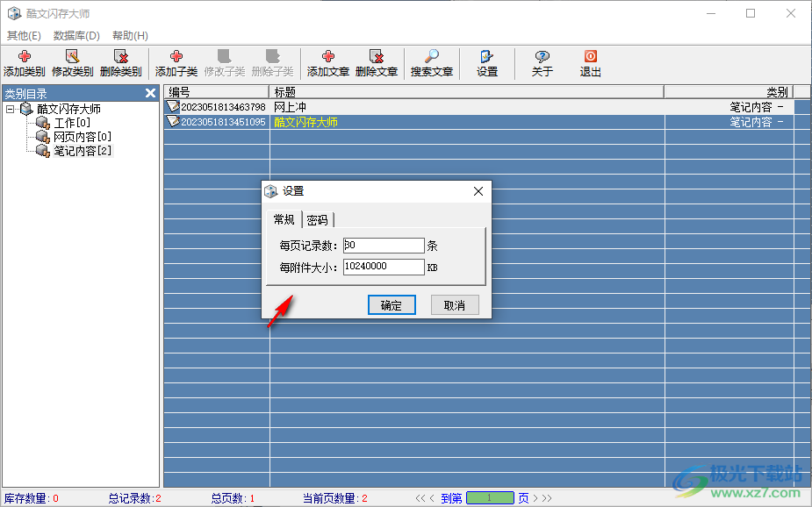
Task: Click the 添加文章 toolbar icon
Action: click(x=327, y=64)
